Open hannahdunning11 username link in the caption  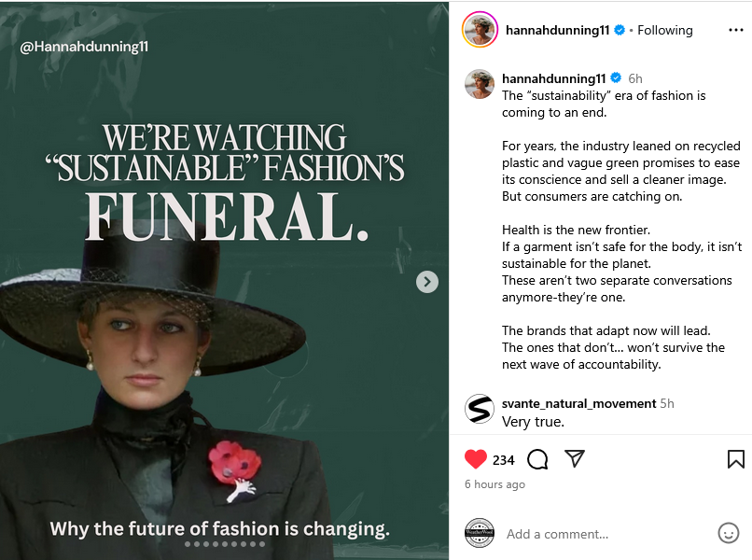(x=554, y=78)
